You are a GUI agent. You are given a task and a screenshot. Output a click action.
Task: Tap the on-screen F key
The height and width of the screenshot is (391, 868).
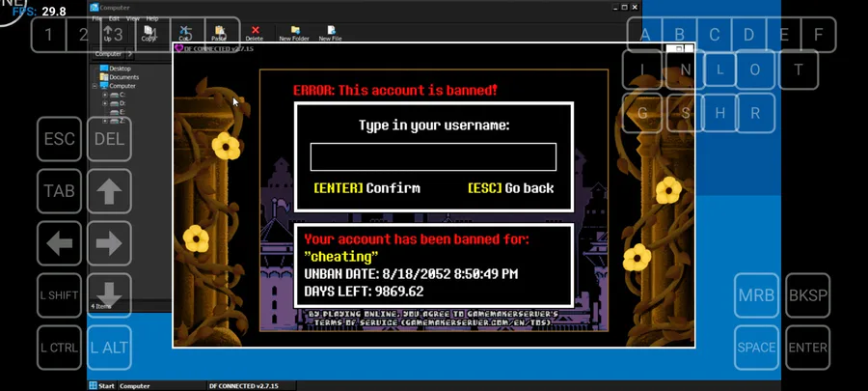click(818, 35)
